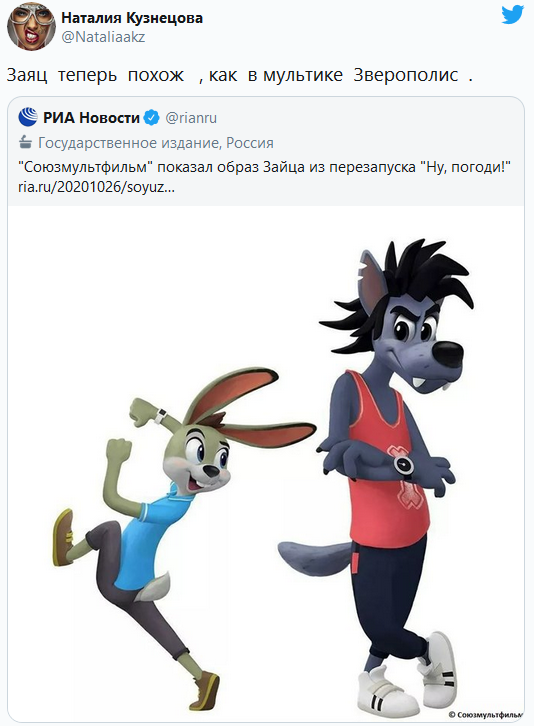Click the state media podium icon
Screen dimensions: 534x726
[25, 142]
